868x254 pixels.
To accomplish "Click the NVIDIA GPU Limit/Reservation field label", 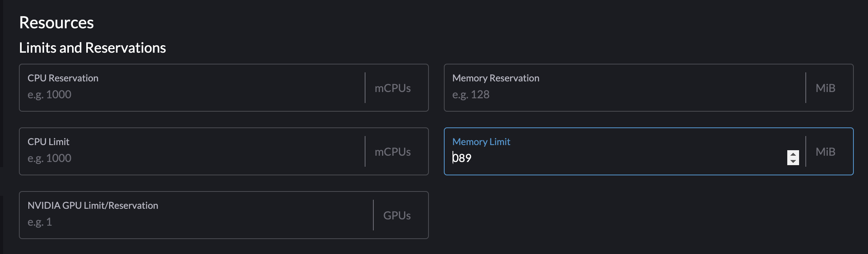I will pyautogui.click(x=93, y=205).
